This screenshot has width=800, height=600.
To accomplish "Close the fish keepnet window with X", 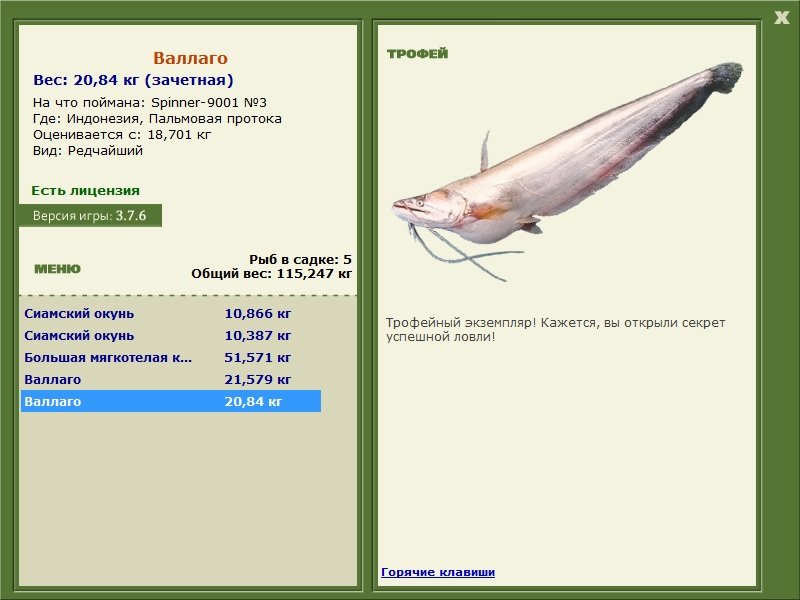I will pyautogui.click(x=781, y=16).
